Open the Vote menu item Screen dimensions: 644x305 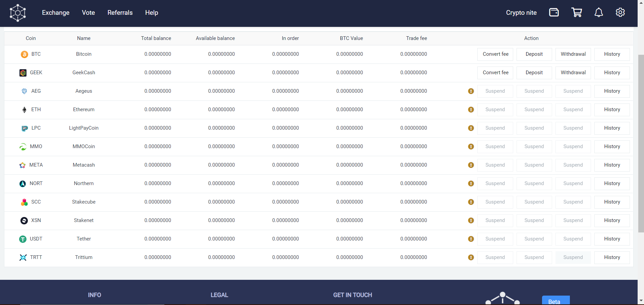(x=89, y=13)
